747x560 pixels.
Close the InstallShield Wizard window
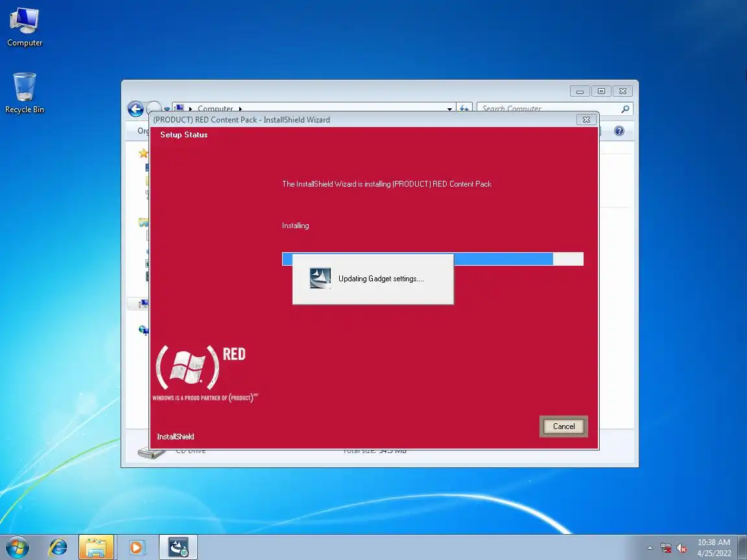tap(586, 119)
